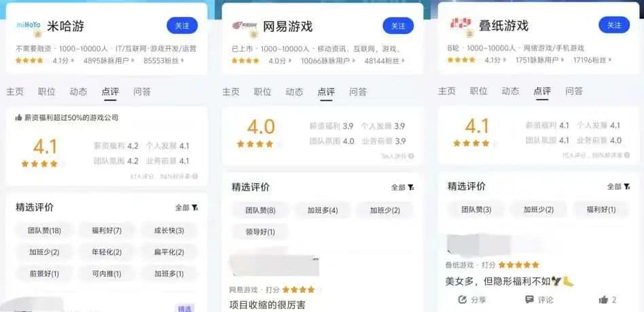Viewport: 644px width, 312px height.
Task: Click the 叠纸游戏 company logo
Action: [x=461, y=24]
